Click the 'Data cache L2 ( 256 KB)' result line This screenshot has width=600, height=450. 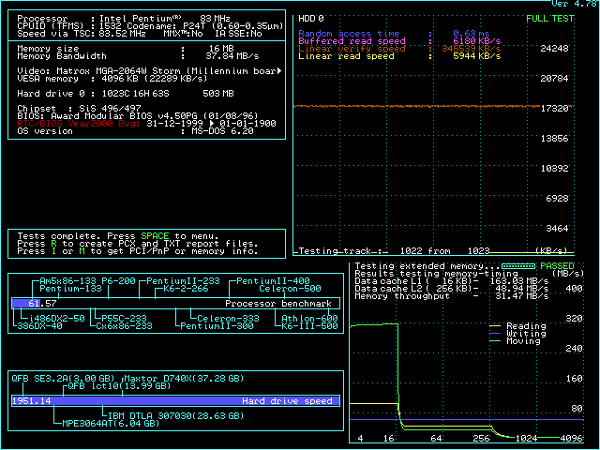coord(452,289)
